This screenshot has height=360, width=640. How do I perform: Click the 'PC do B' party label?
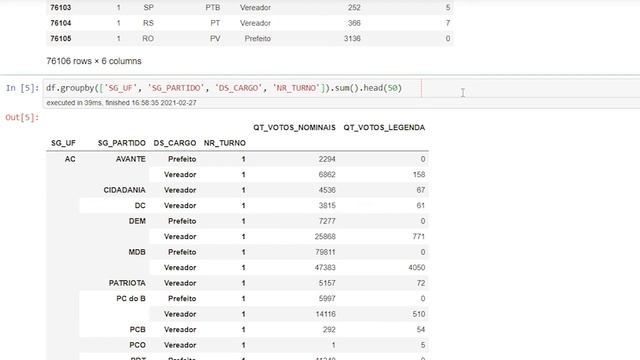131,299
